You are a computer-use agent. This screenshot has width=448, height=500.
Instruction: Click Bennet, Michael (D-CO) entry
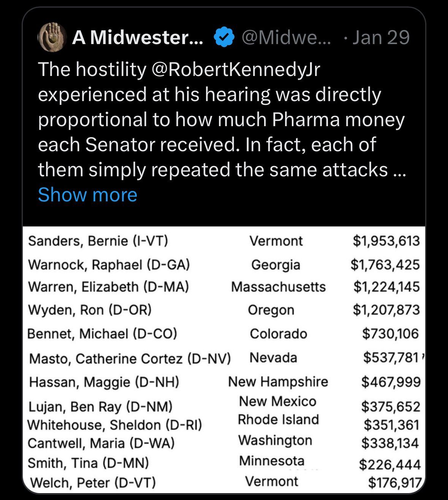(102, 334)
